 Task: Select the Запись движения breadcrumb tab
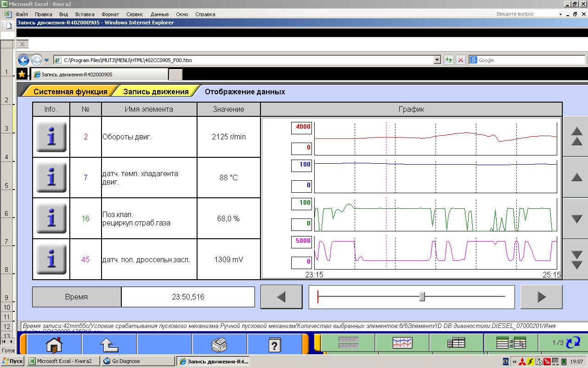(156, 92)
